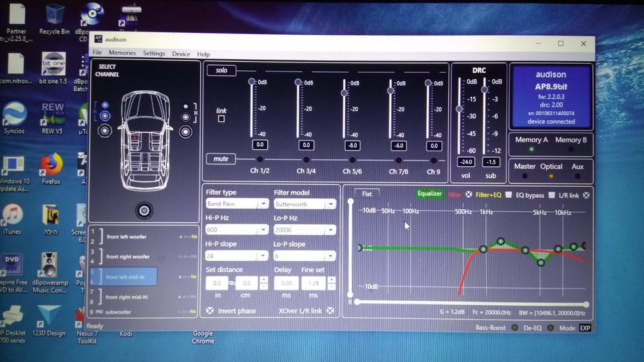Viewport: 644px width, 362px height.
Task: Select the front left tweeter speaker icon
Action: click(105, 106)
